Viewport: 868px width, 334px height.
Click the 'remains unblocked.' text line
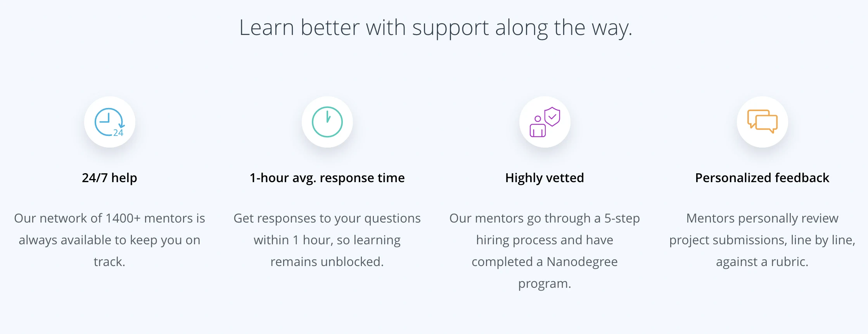(x=327, y=262)
